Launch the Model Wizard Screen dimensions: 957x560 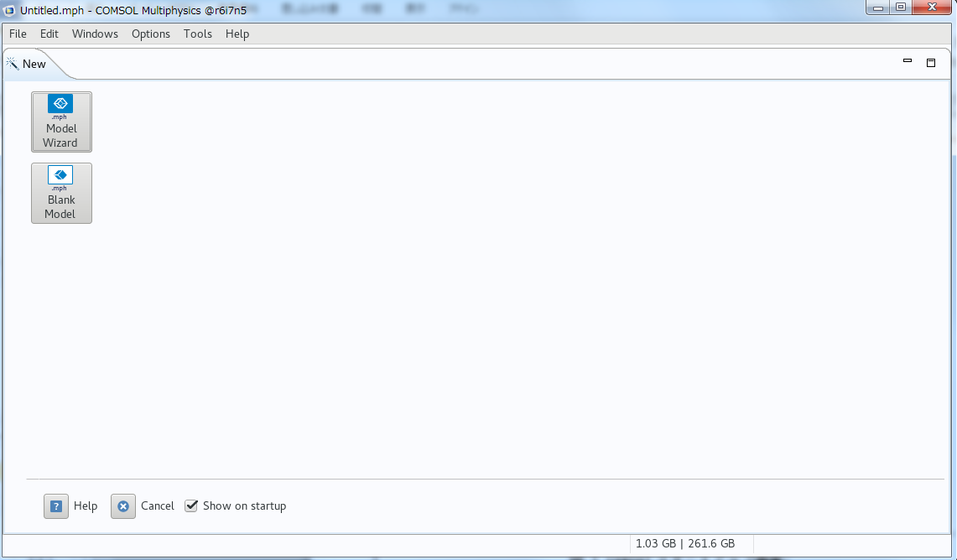[x=61, y=122]
